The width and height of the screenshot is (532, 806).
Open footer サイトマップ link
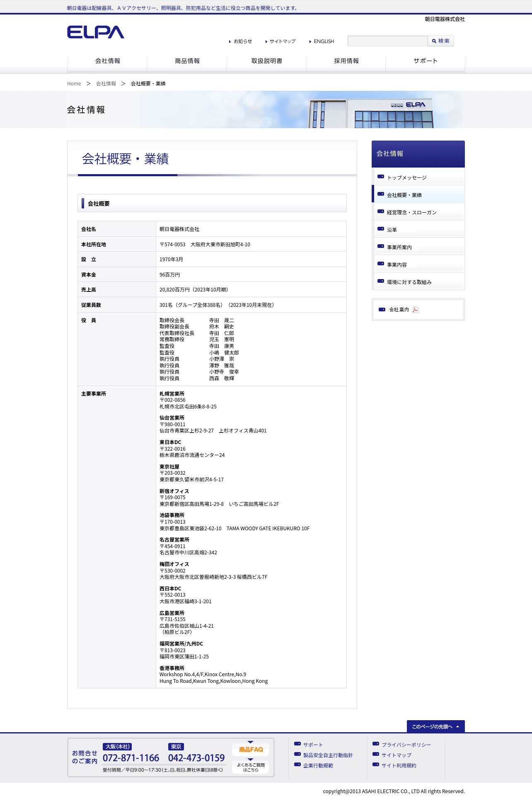coord(396,755)
